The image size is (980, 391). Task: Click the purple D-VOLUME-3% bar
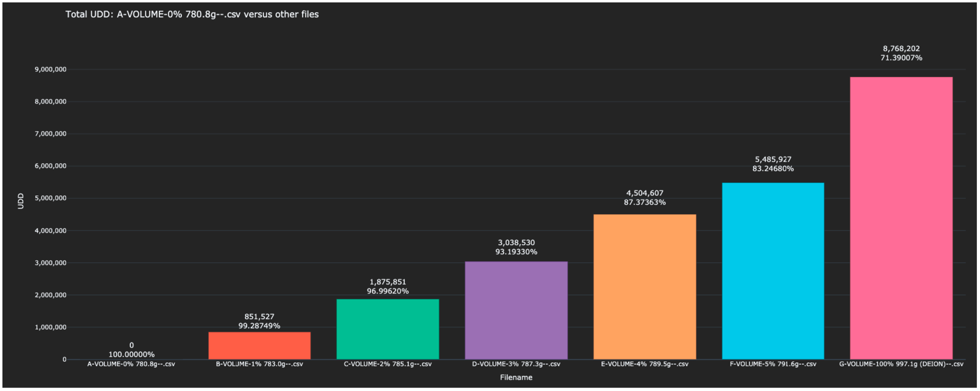coord(516,310)
